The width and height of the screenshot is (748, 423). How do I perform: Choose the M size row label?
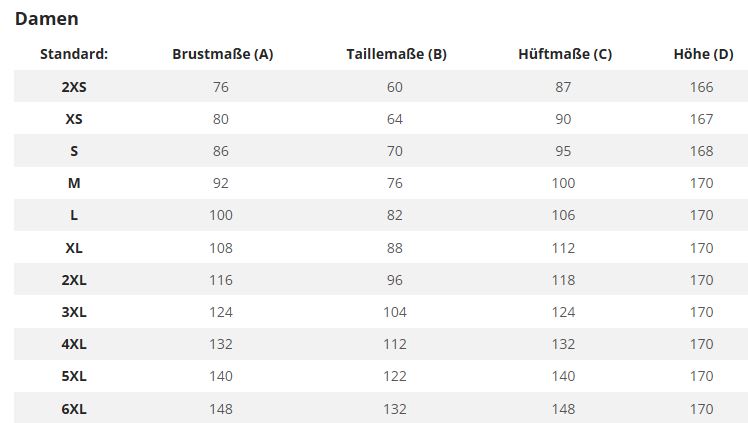pyautogui.click(x=74, y=183)
